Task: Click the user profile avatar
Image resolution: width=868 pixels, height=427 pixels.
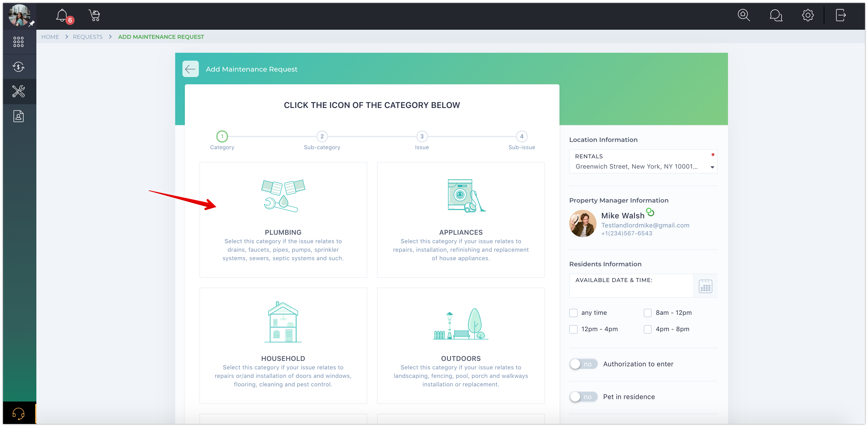Action: (x=19, y=15)
